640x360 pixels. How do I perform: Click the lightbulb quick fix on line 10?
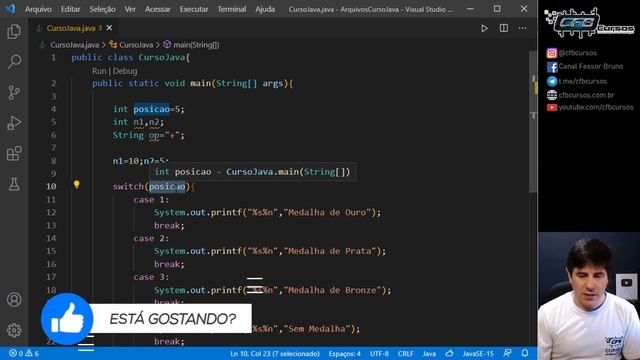(x=76, y=184)
